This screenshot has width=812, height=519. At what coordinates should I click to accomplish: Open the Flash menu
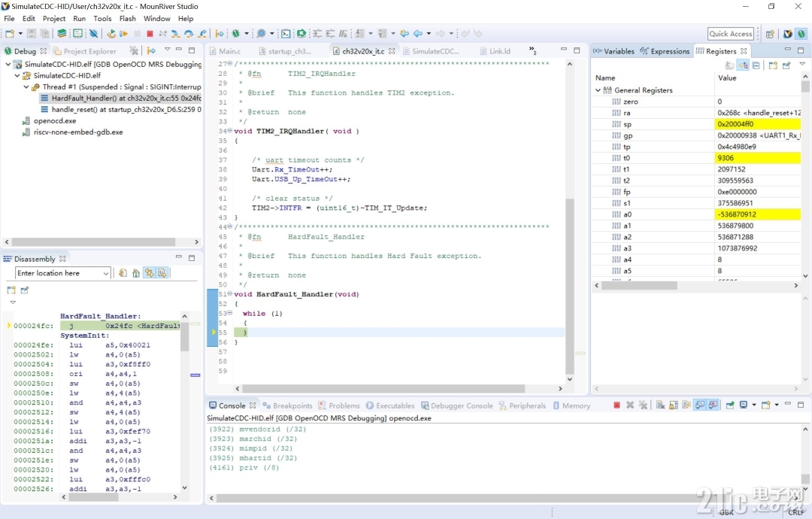click(x=127, y=19)
